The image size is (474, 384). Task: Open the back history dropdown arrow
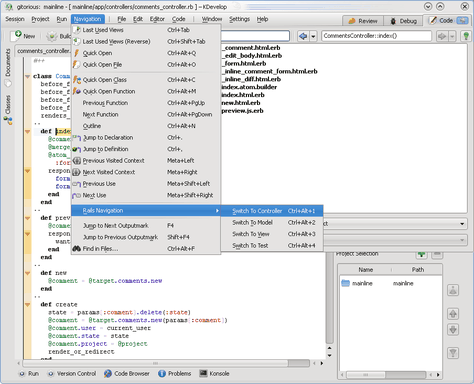pos(313,36)
